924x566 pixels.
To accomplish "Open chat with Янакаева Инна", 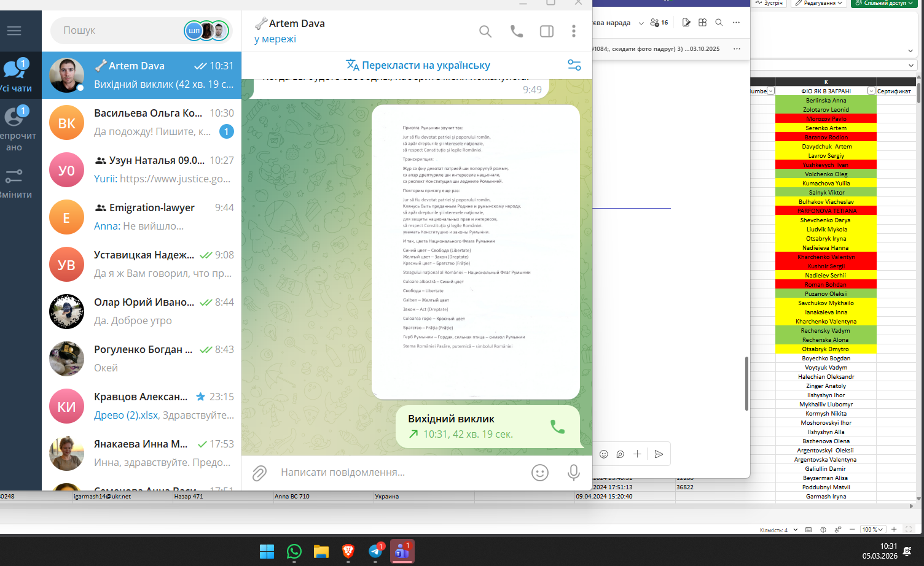I will click(141, 453).
